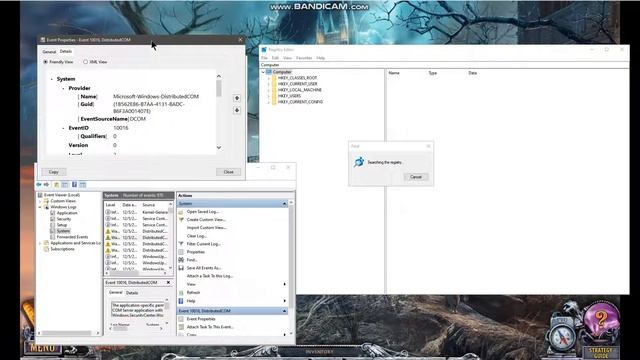Switch to Details tab in Event Viewer preview pane
This screenshot has width=640, height=360.
click(132, 293)
